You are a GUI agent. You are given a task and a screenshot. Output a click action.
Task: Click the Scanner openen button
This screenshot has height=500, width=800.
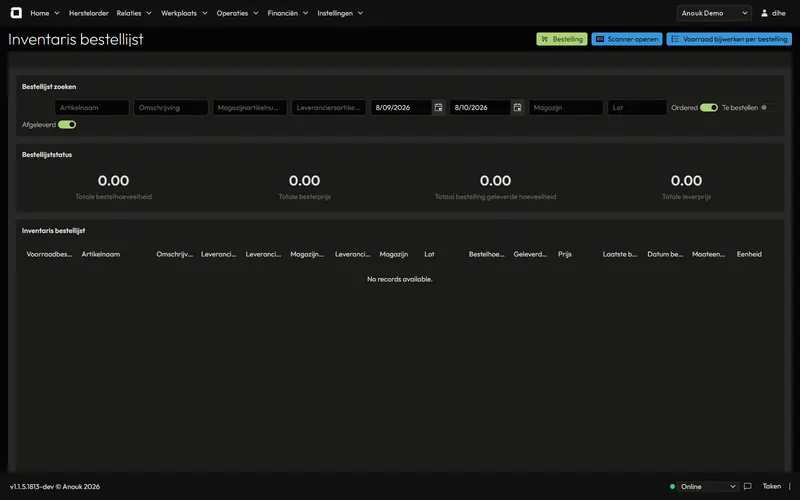627,39
